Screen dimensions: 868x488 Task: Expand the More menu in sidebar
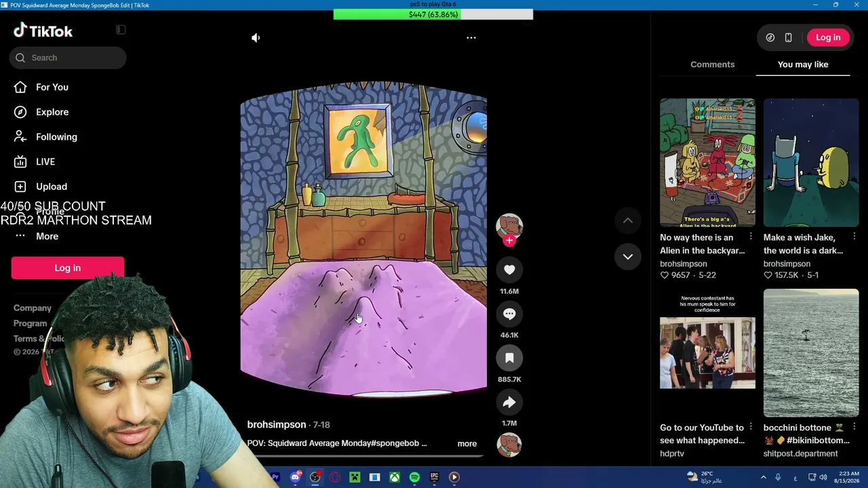pos(47,236)
